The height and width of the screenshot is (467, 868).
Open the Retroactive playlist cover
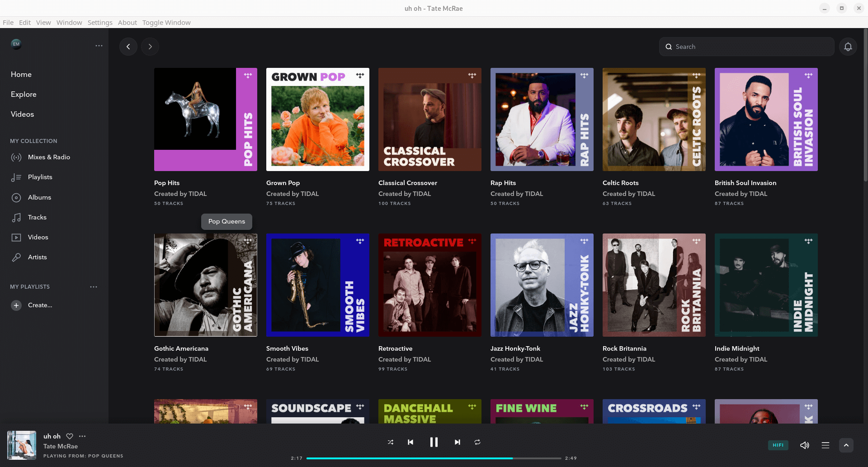[430, 285]
